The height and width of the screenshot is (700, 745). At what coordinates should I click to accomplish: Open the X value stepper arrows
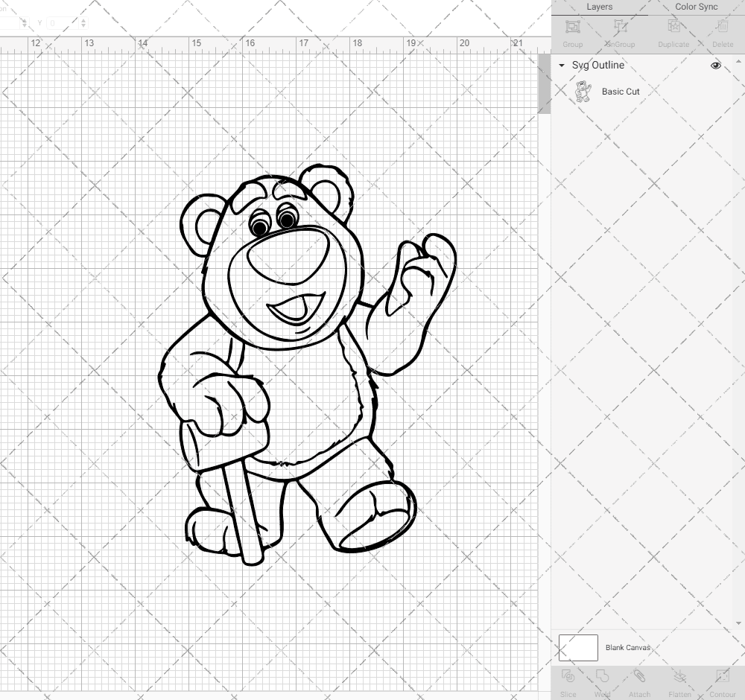pyautogui.click(x=25, y=22)
